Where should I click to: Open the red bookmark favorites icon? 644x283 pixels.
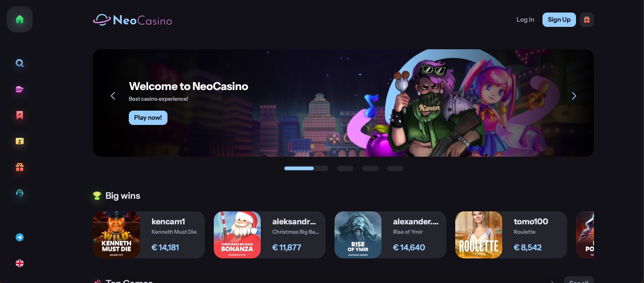[20, 115]
